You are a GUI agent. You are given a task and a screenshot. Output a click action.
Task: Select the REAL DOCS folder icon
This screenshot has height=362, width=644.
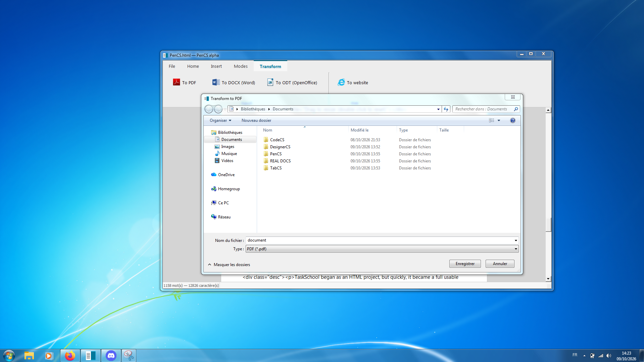coord(266,161)
